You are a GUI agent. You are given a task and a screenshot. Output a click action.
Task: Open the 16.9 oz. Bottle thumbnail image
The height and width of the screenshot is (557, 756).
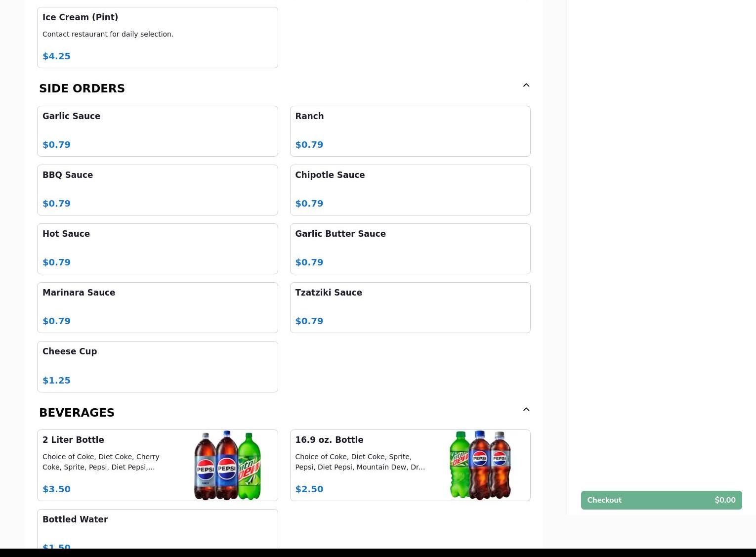[480, 465]
